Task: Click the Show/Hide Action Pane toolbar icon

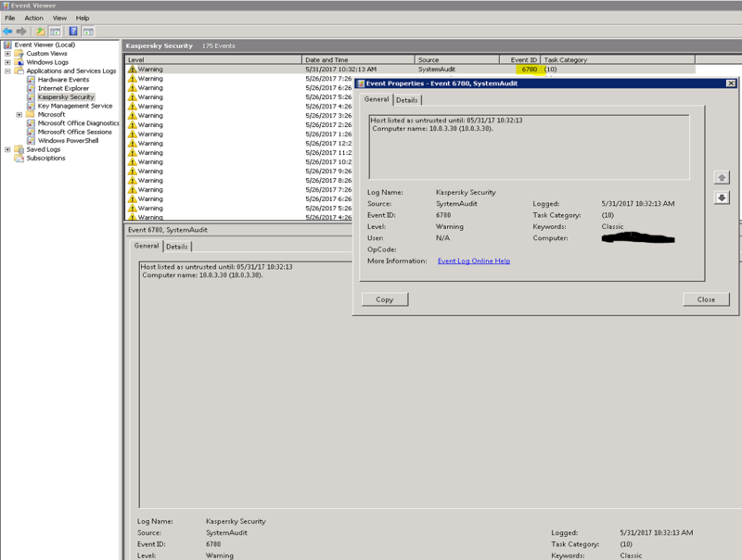Action: [x=88, y=31]
